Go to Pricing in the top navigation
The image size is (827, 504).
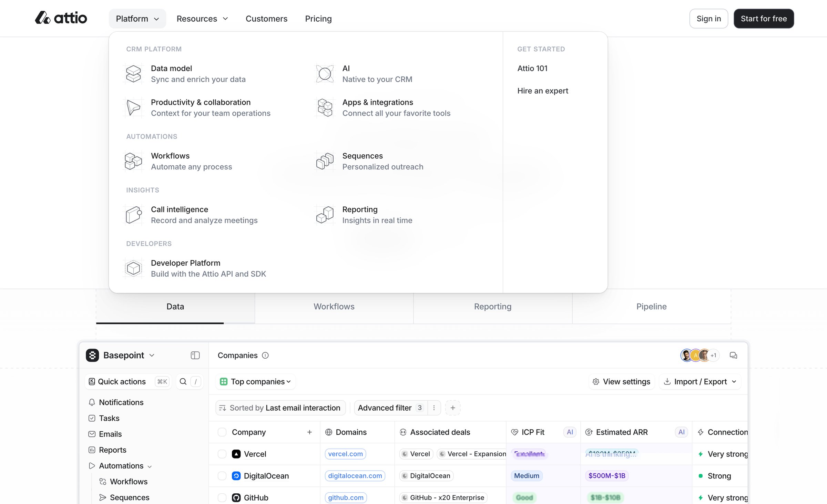click(x=318, y=19)
